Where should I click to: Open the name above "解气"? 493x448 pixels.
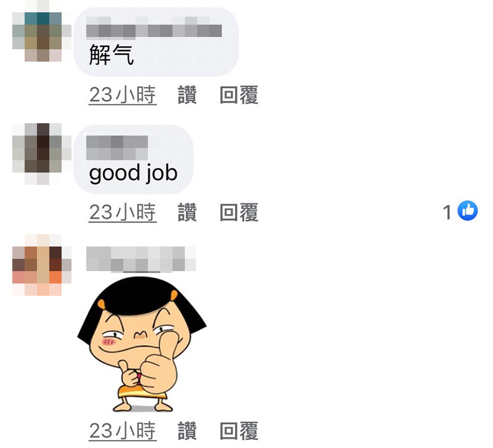click(154, 28)
